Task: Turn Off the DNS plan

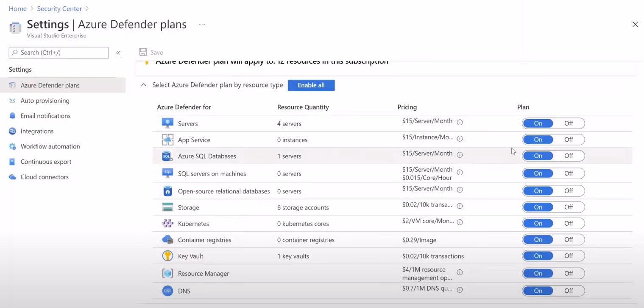Action: click(x=569, y=291)
